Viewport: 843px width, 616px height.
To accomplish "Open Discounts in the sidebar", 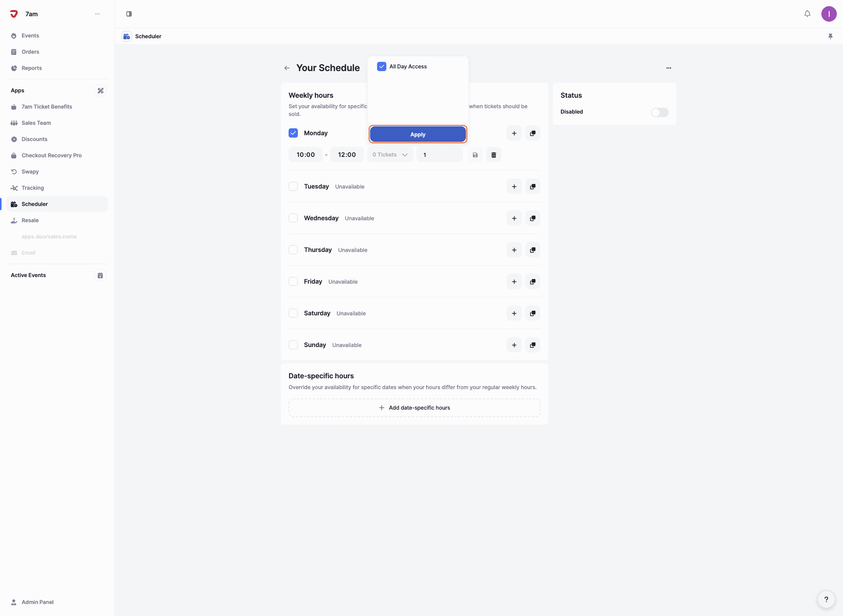I will point(34,139).
